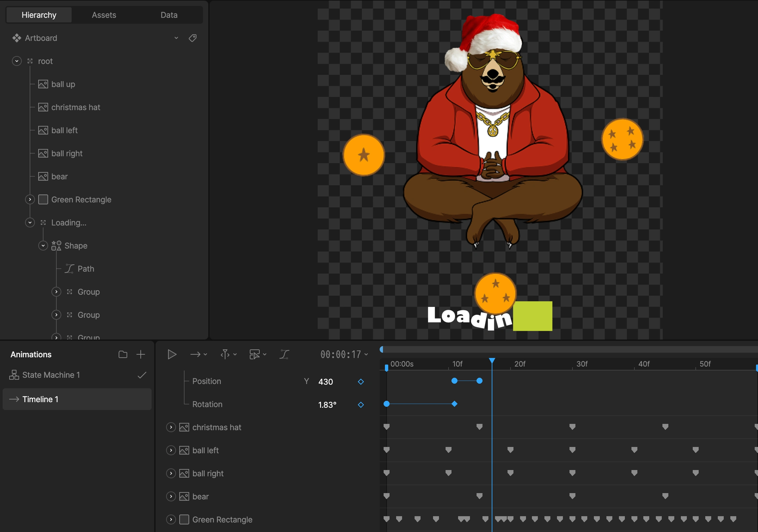Expand the Green Rectangle hierarchy node
758x532 pixels.
click(30, 199)
